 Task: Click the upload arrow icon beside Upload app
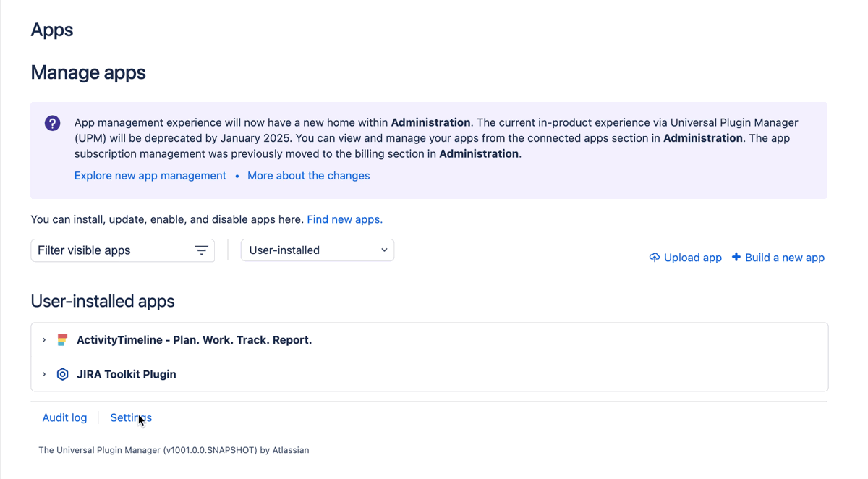coord(654,257)
